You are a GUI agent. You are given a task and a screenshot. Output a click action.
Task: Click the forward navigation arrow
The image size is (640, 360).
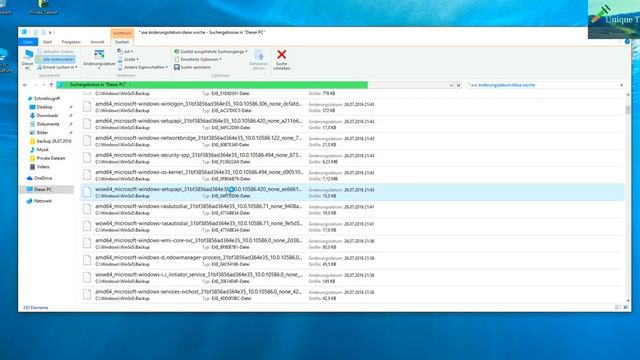(36, 85)
